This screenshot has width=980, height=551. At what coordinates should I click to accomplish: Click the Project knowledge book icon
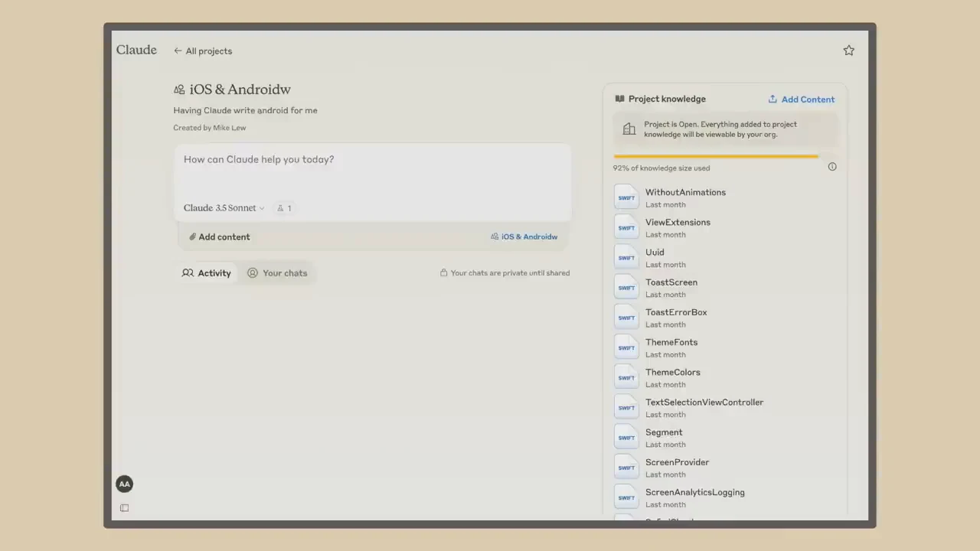tap(619, 99)
